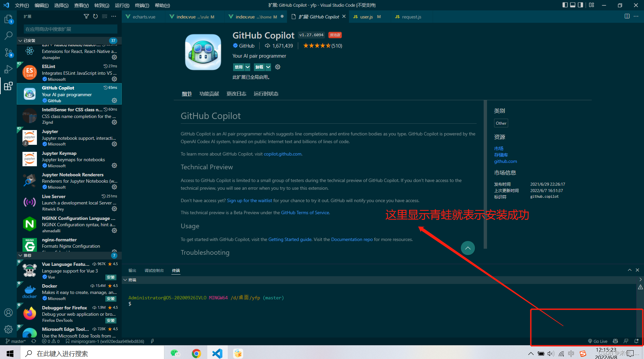Click the extension search input field
644x359 pixels.
click(70, 29)
